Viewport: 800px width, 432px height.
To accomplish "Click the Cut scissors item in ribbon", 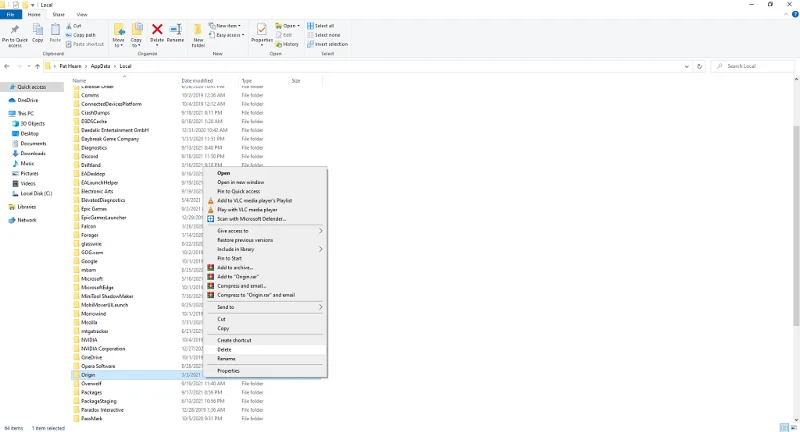I will 74,26.
